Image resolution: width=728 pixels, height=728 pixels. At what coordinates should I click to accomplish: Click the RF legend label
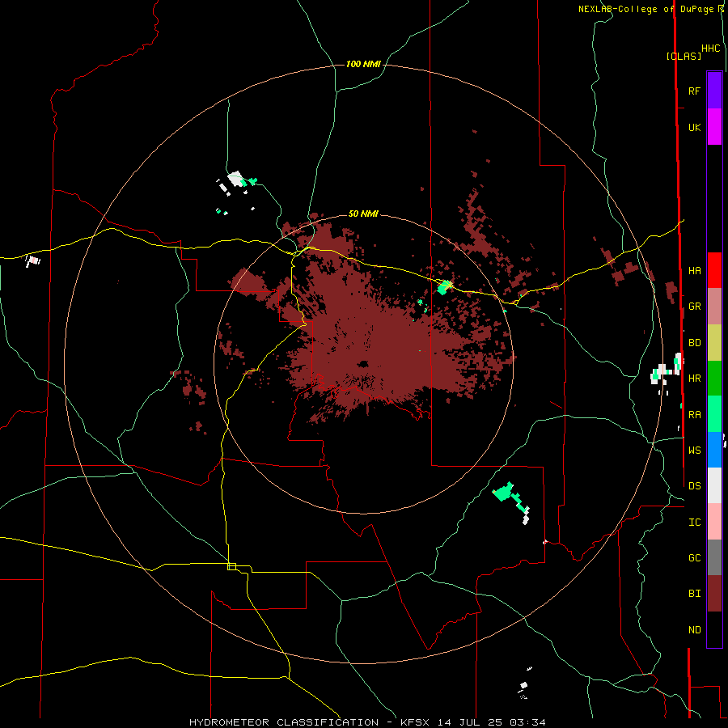click(x=694, y=91)
